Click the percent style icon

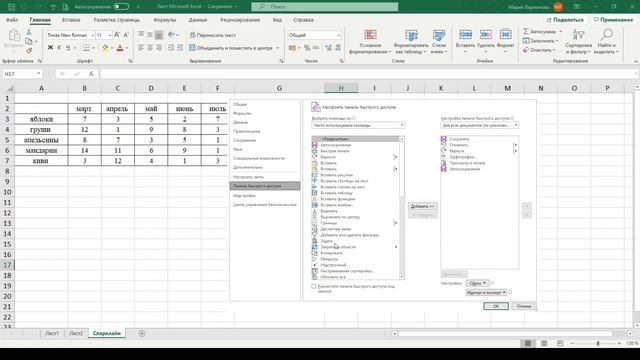[307, 48]
